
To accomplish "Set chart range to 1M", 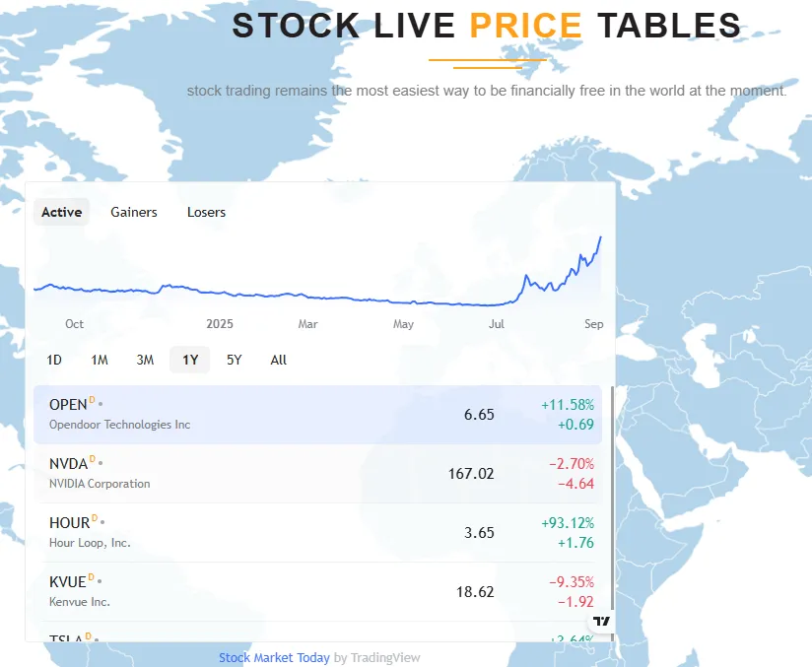I will point(100,360).
